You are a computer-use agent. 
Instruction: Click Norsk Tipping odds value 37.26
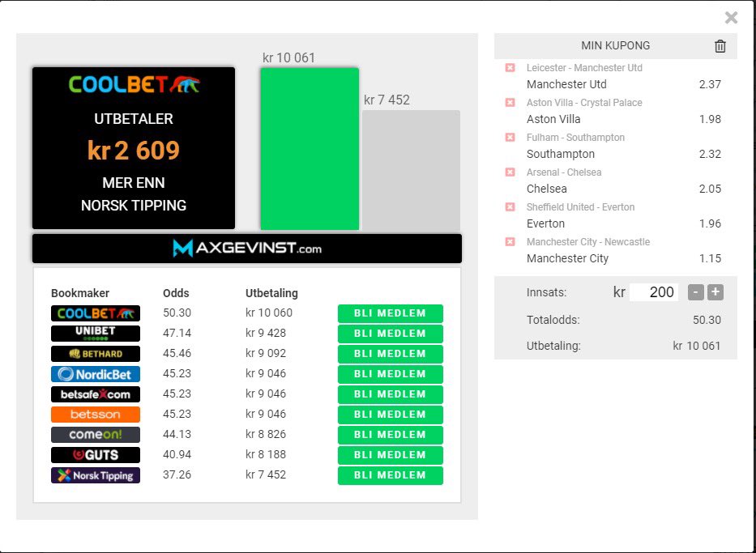pos(177,475)
